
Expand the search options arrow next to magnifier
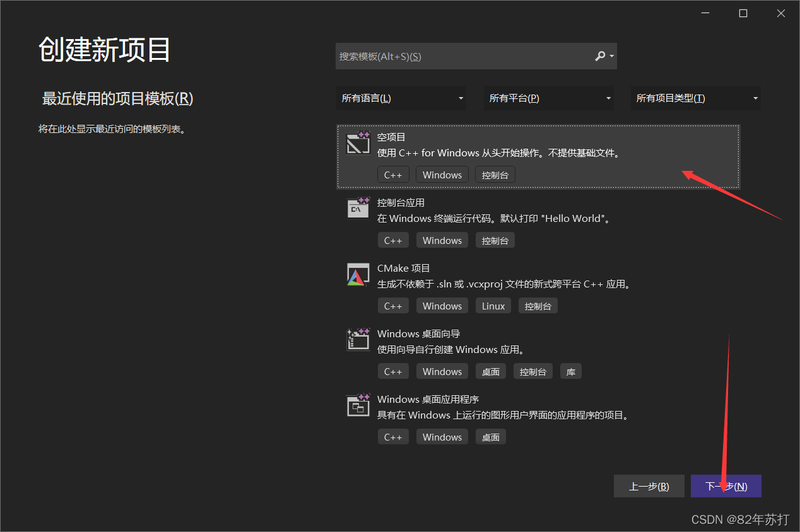point(611,57)
